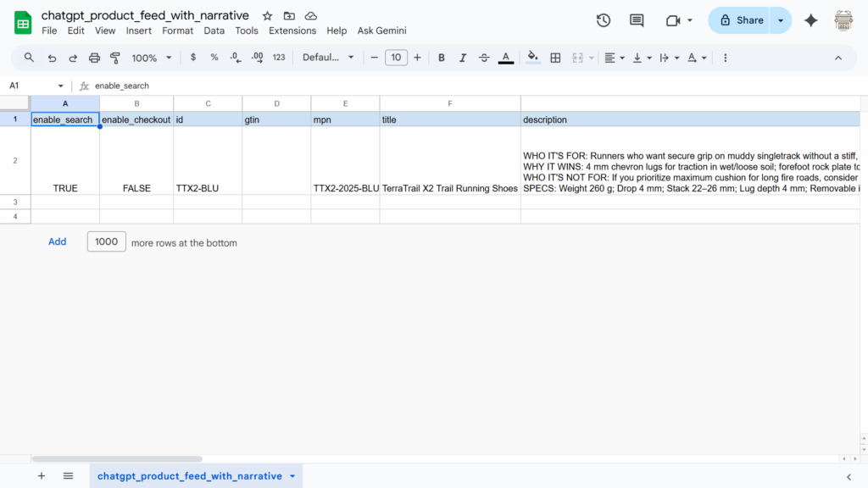Click Add to append more rows

coord(57,241)
